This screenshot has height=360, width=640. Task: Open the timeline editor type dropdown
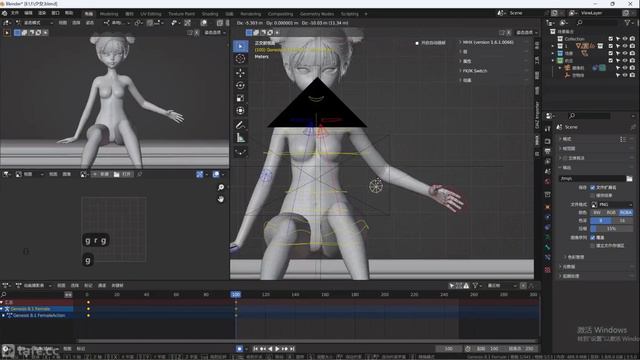(6, 285)
